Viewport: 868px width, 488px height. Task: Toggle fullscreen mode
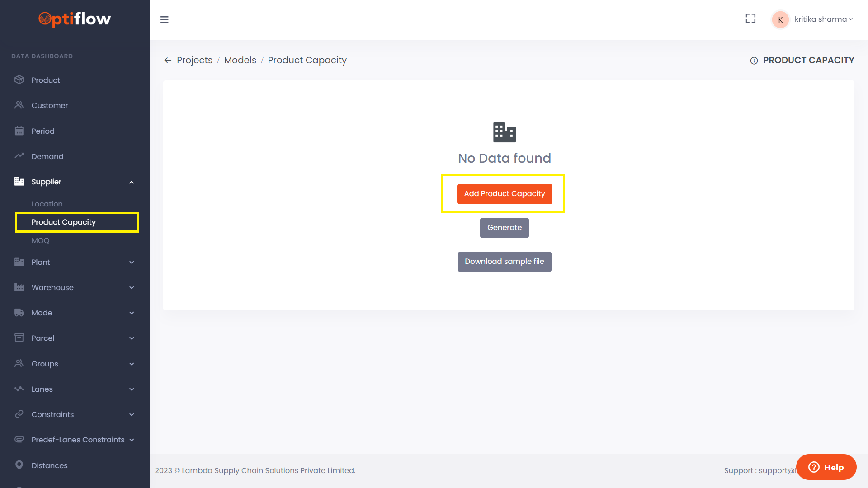pyautogui.click(x=750, y=19)
